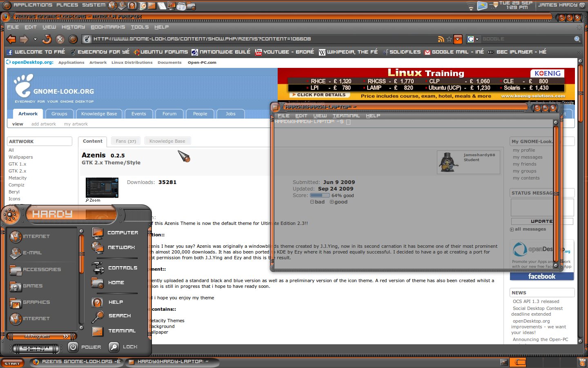Click the Start button in bottom panel

(x=12, y=363)
